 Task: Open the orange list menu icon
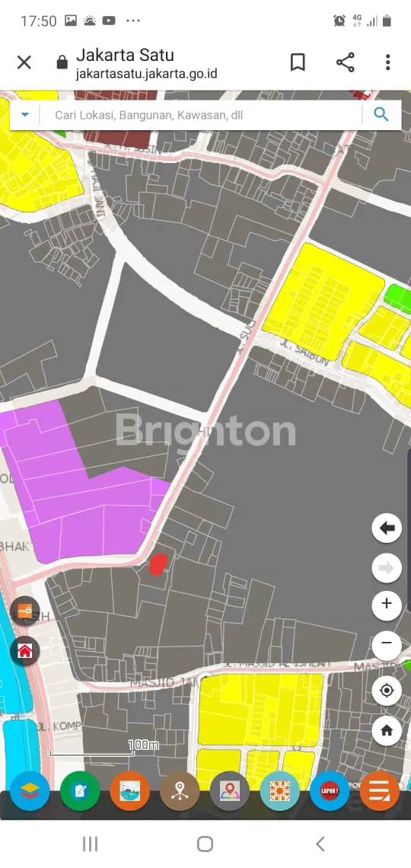(x=380, y=791)
